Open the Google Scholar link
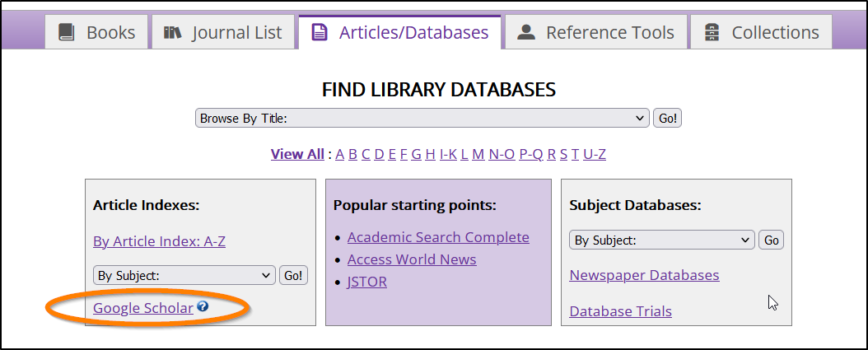868x350 pixels. click(x=143, y=308)
